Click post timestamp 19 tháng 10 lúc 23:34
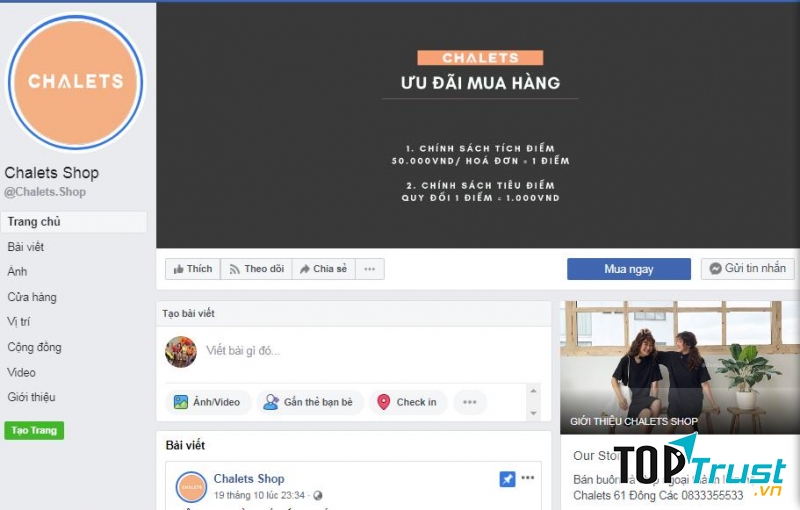Image resolution: width=800 pixels, height=510 pixels. point(259,495)
